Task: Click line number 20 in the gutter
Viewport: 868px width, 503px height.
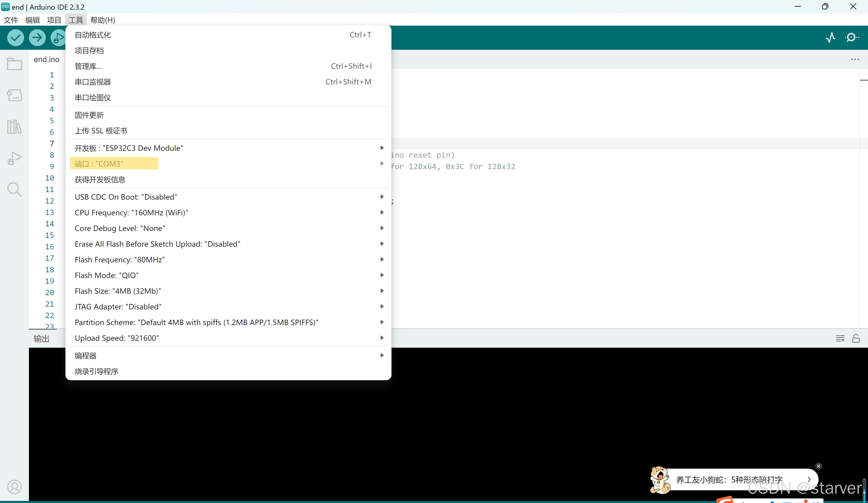Action: pos(50,293)
